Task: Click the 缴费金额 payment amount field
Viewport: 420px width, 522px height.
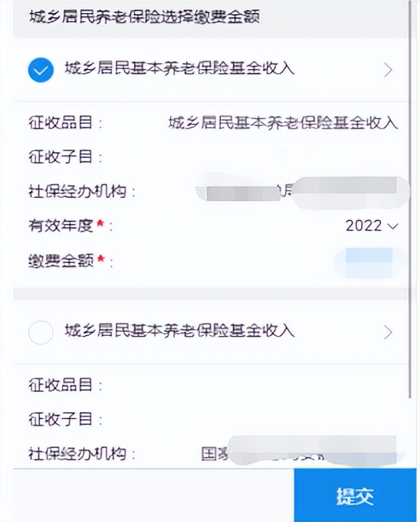Action: pyautogui.click(x=364, y=260)
